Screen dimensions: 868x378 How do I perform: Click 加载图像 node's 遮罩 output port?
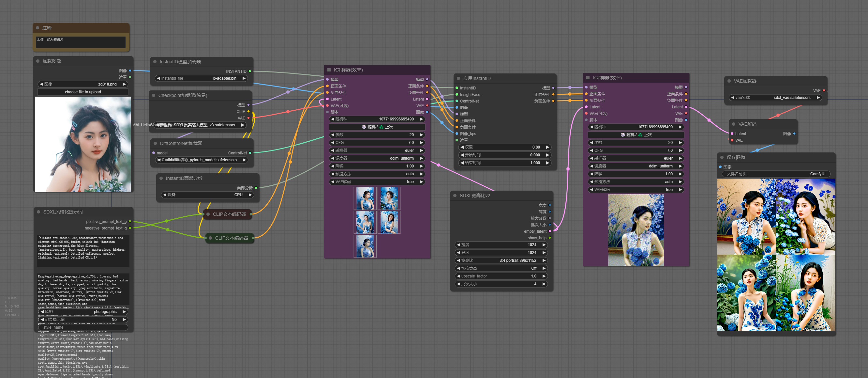point(130,77)
